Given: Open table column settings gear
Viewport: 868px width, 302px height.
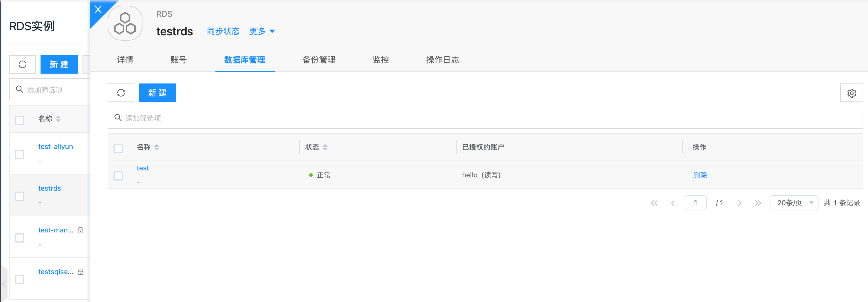Looking at the screenshot, I should tap(851, 93).
